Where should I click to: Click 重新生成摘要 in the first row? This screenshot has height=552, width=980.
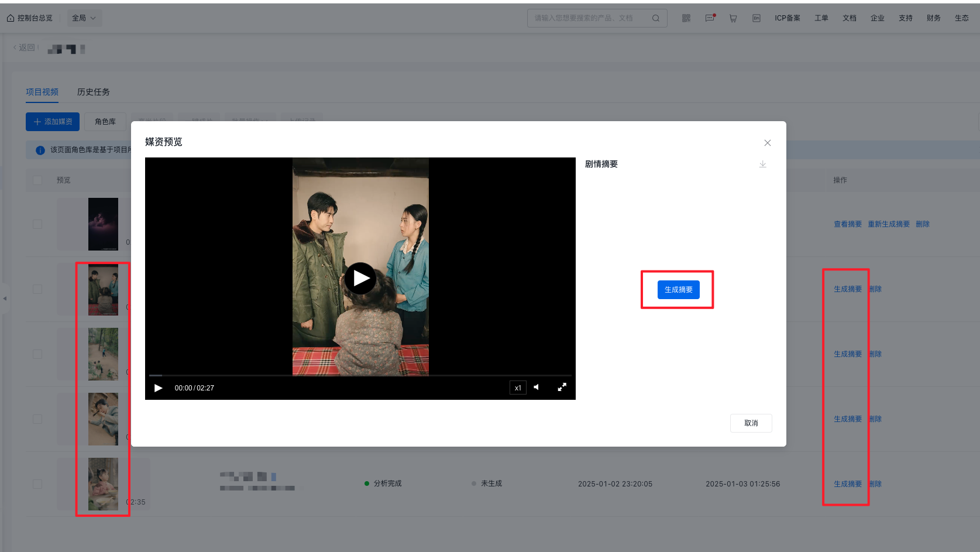click(889, 224)
